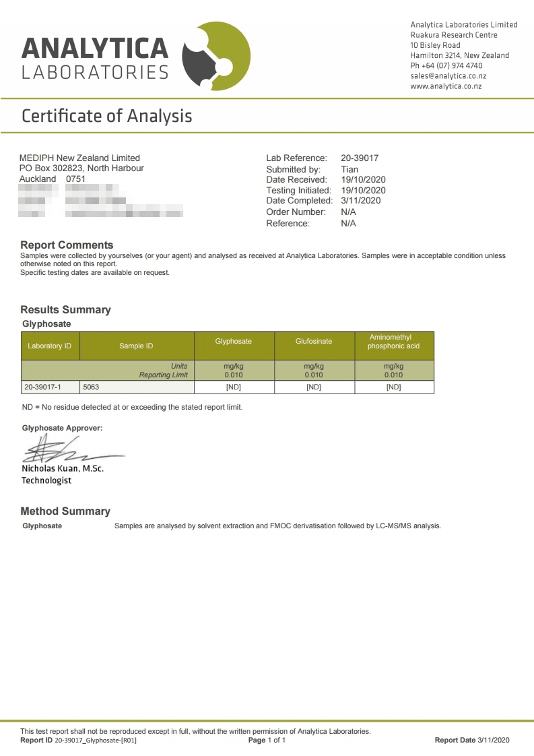534x756 pixels.
Task: Click the Certificate of Analysis heading
Action: point(107,116)
